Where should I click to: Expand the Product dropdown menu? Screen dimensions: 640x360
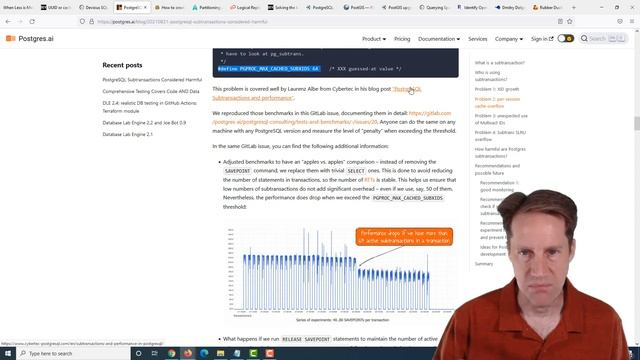tap(374, 39)
